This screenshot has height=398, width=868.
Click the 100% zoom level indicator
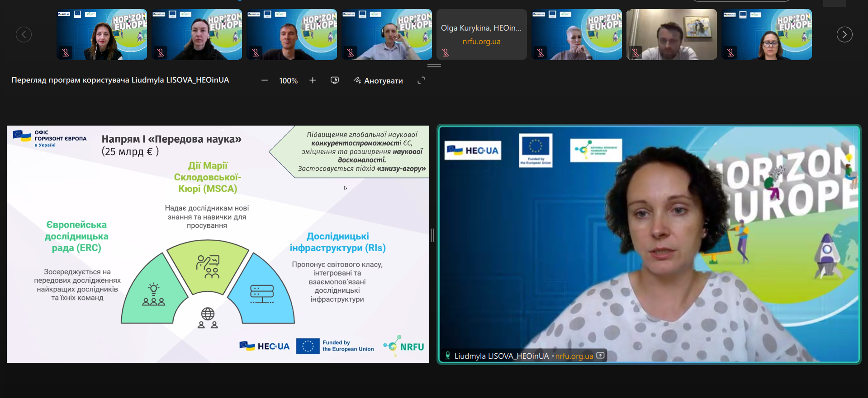point(288,80)
